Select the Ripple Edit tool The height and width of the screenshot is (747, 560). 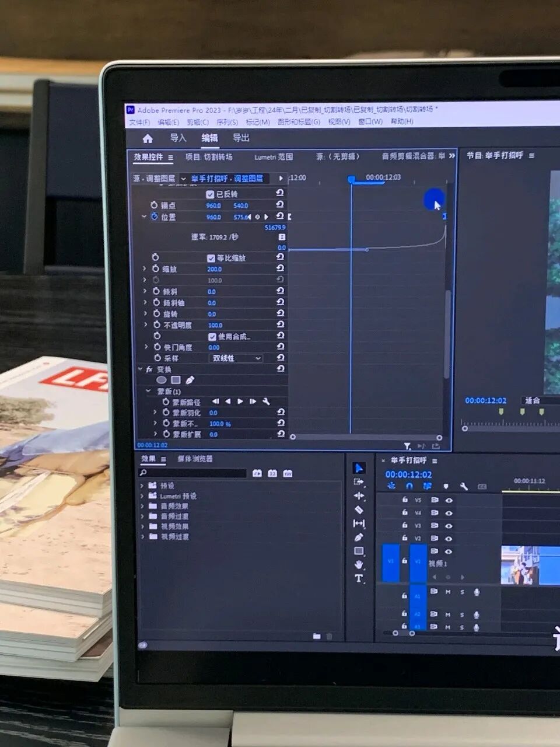coord(358,496)
